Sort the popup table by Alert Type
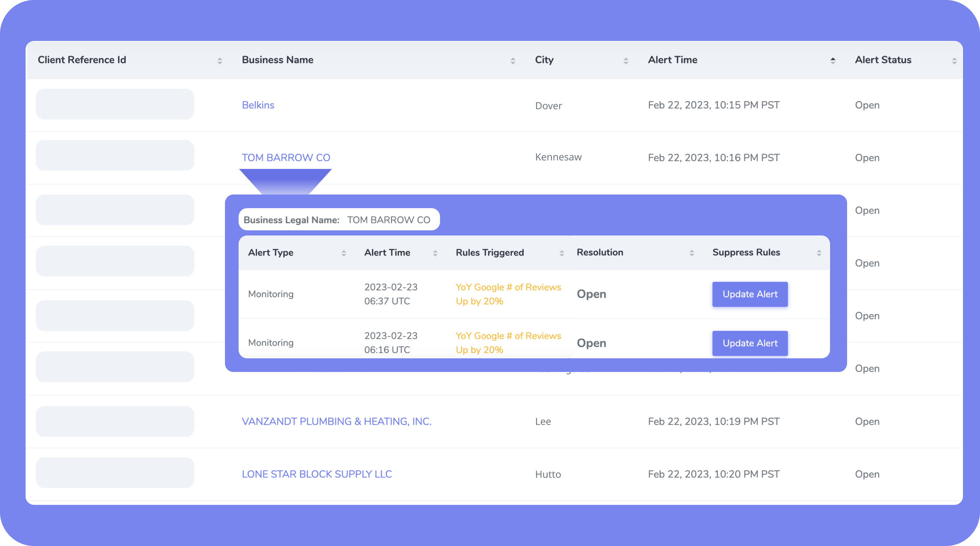Screen dimensions: 980x546 [x=344, y=253]
